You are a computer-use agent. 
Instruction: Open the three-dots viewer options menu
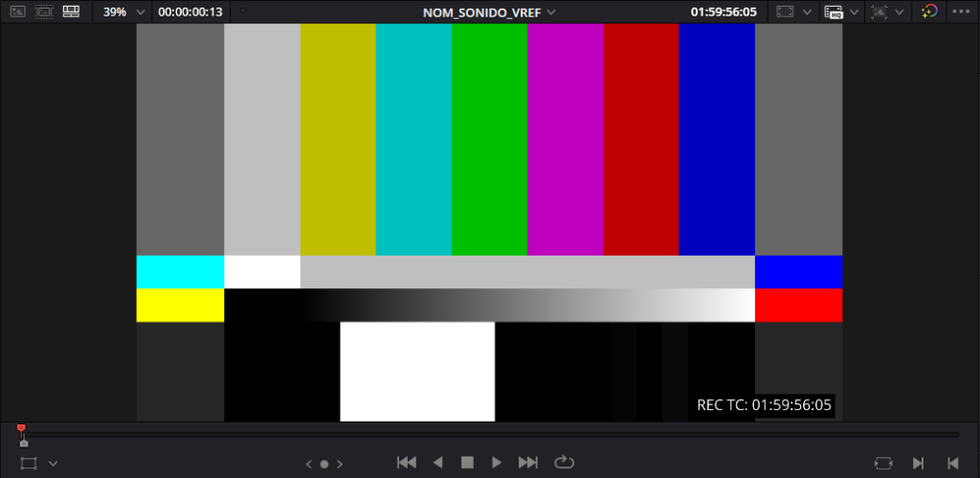[x=961, y=11]
